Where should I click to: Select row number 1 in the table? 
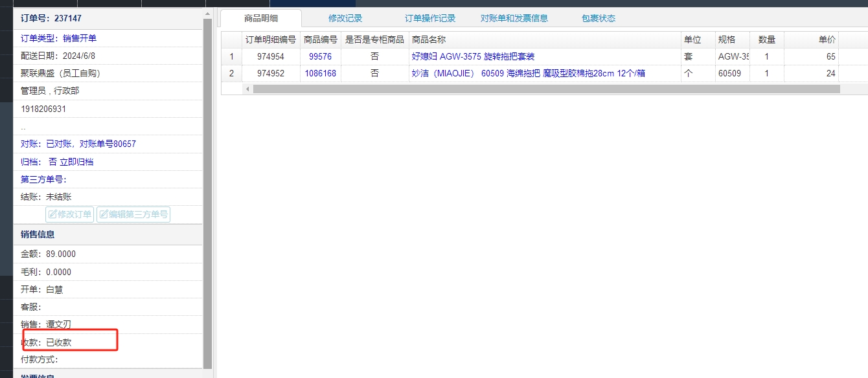tap(231, 56)
